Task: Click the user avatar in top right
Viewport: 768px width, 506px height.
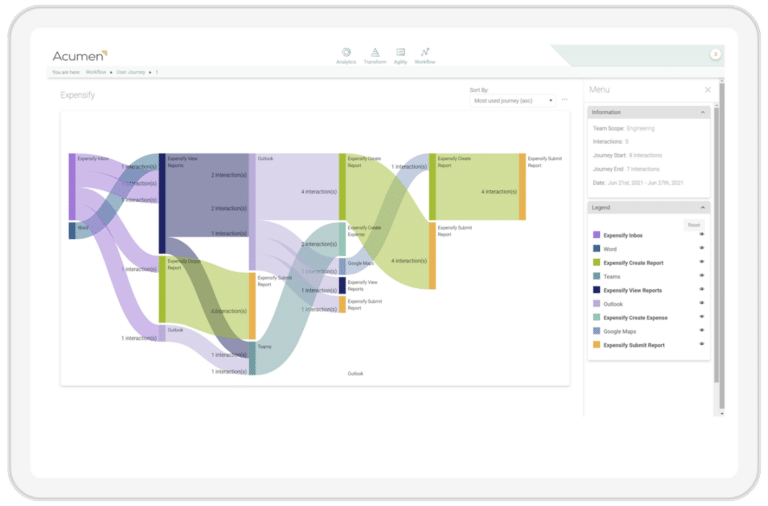Action: tap(715, 54)
